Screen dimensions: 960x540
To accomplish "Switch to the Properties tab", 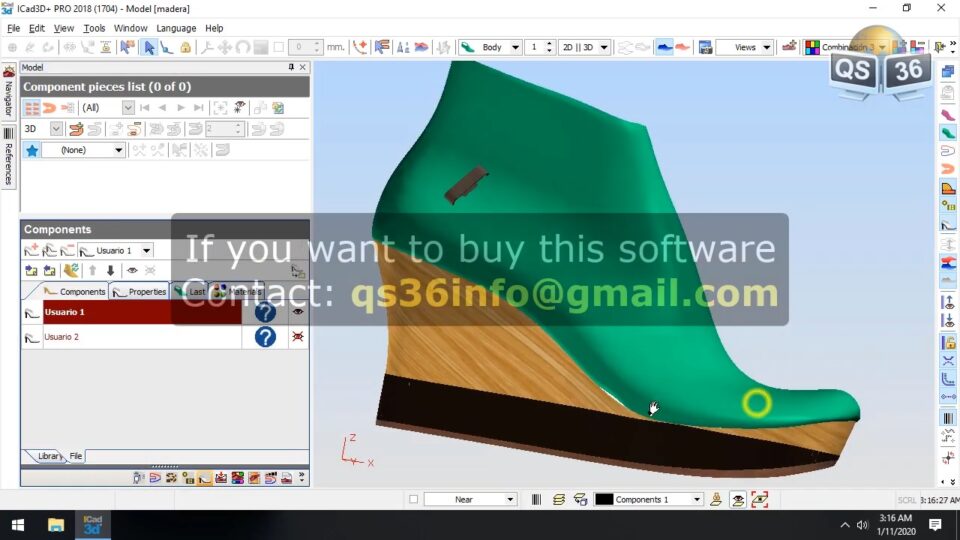I will click(140, 292).
